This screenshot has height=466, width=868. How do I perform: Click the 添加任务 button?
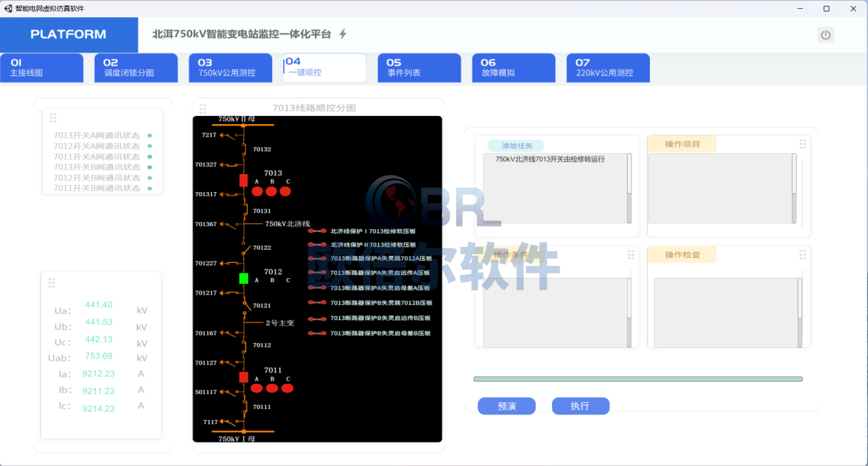click(516, 145)
